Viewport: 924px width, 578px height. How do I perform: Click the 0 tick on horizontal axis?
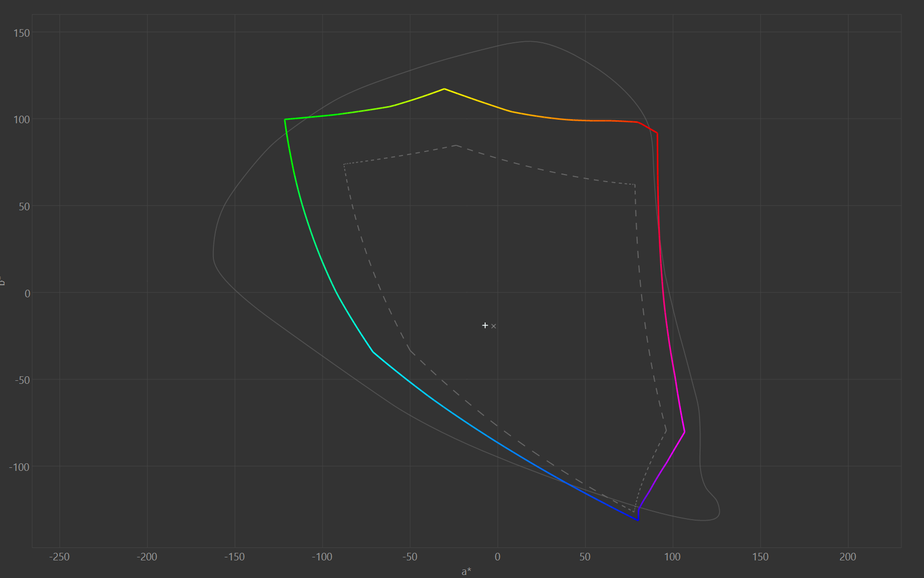[x=497, y=557]
